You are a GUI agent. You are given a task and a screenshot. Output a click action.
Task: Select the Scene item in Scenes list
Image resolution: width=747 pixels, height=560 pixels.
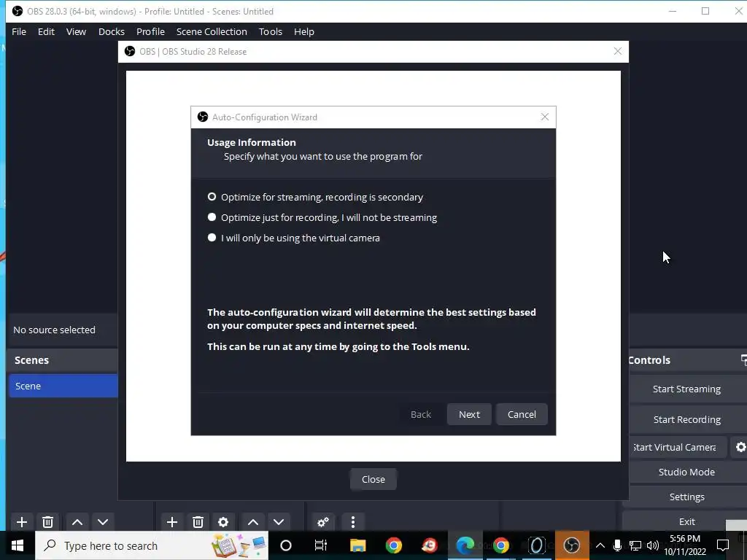click(63, 386)
